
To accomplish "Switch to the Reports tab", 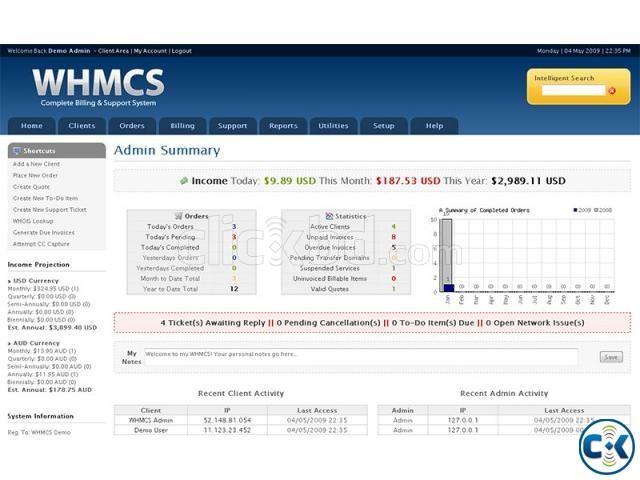I will 283,126.
